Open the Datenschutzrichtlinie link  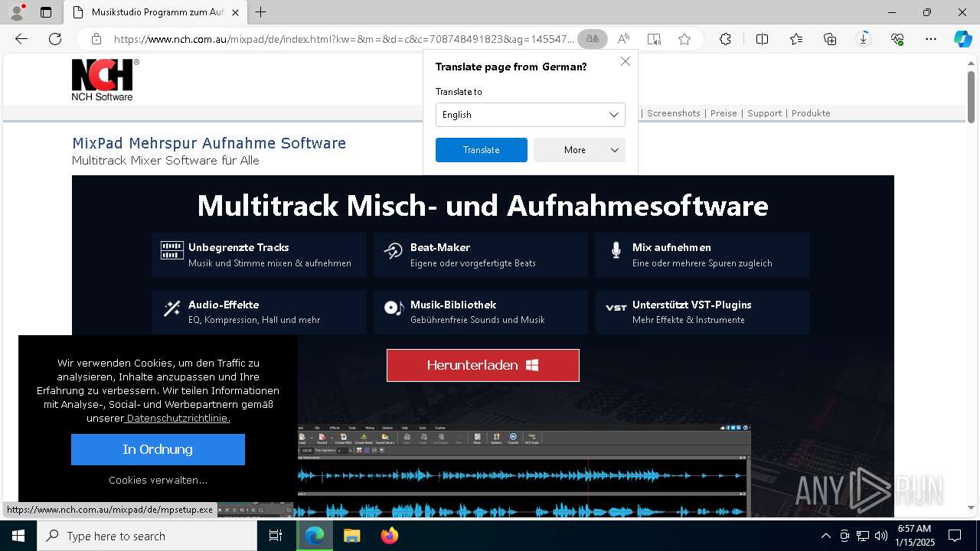click(178, 418)
